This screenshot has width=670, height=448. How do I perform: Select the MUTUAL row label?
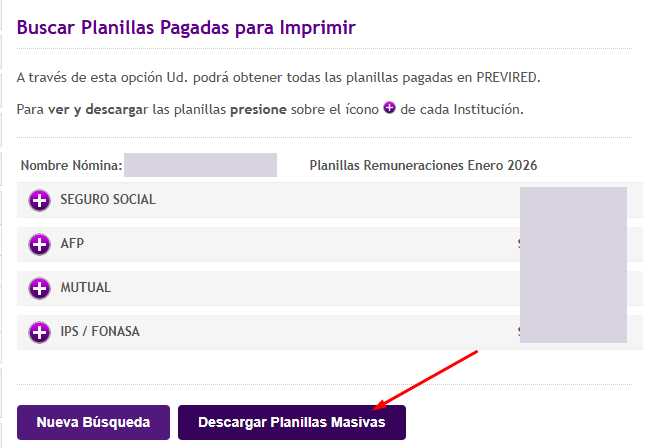tap(85, 288)
